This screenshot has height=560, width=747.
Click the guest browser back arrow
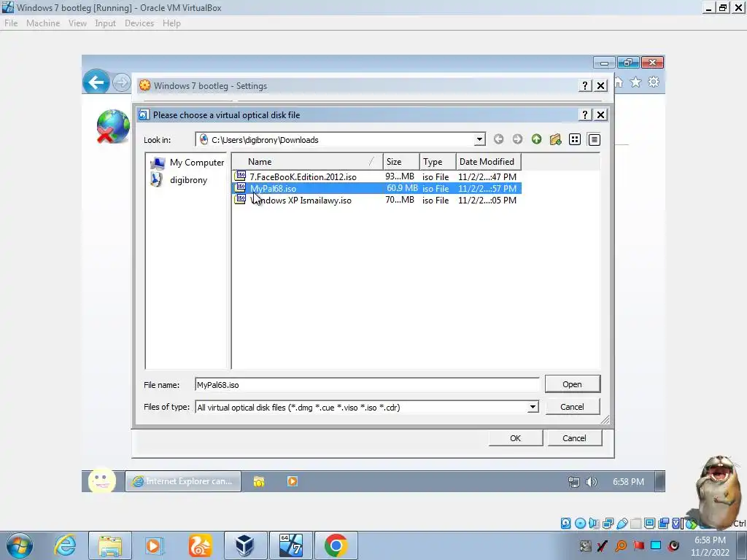click(96, 82)
